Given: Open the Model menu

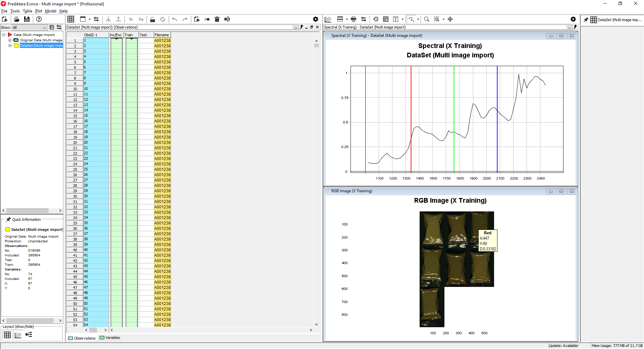Looking at the screenshot, I should [x=51, y=11].
